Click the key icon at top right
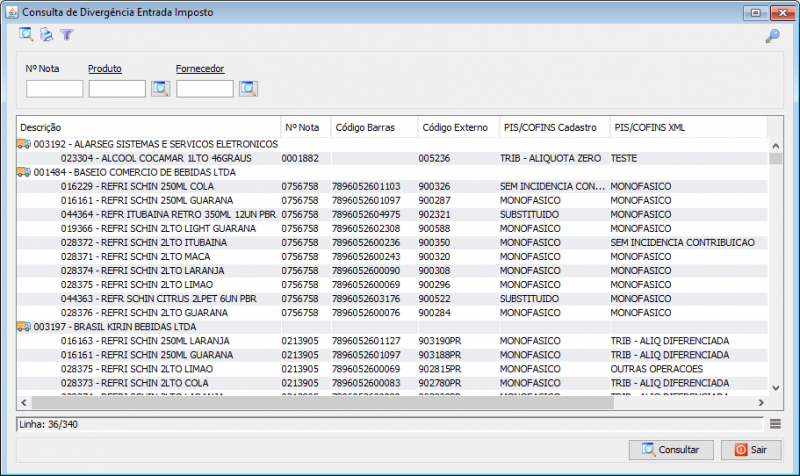The width and height of the screenshot is (800, 476). coord(772,36)
